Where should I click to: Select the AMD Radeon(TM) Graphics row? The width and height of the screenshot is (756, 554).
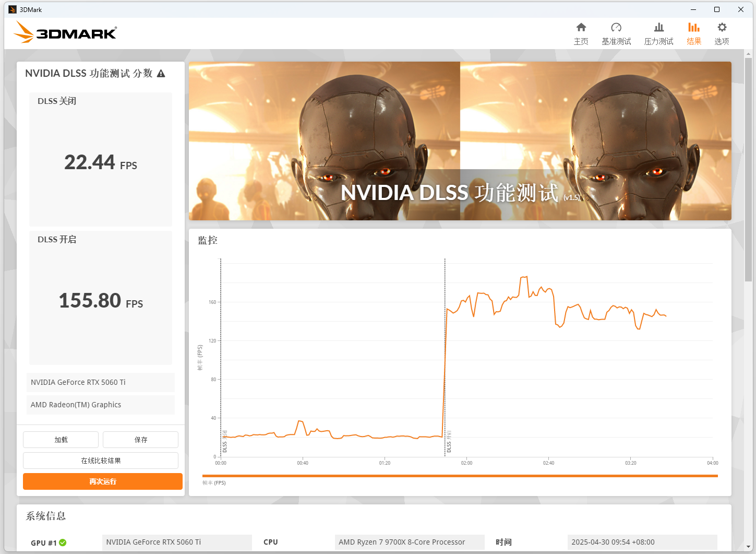pos(101,405)
